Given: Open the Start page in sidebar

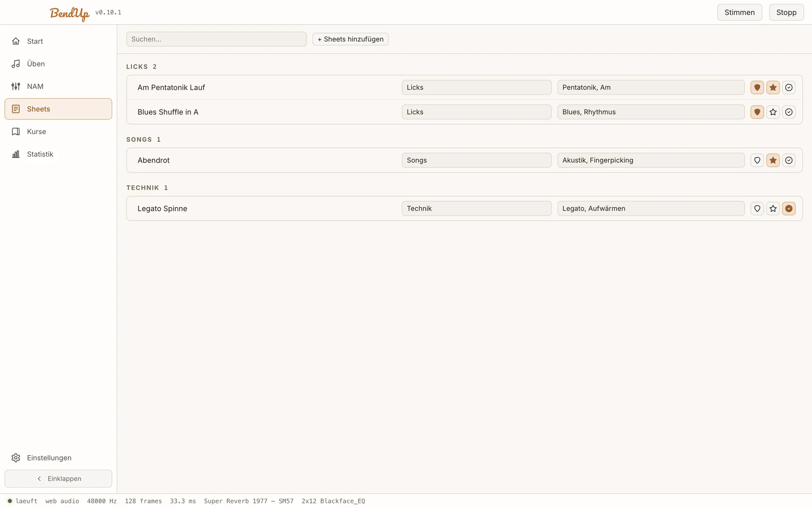Looking at the screenshot, I should [x=58, y=41].
